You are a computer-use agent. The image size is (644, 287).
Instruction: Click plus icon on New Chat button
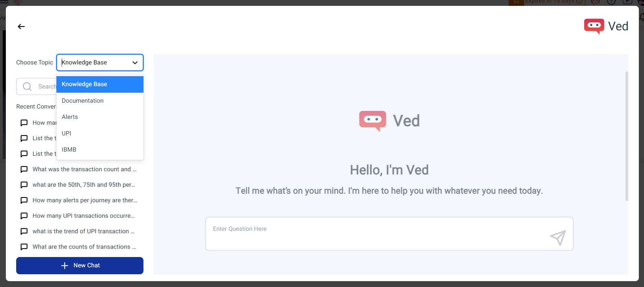tap(65, 266)
